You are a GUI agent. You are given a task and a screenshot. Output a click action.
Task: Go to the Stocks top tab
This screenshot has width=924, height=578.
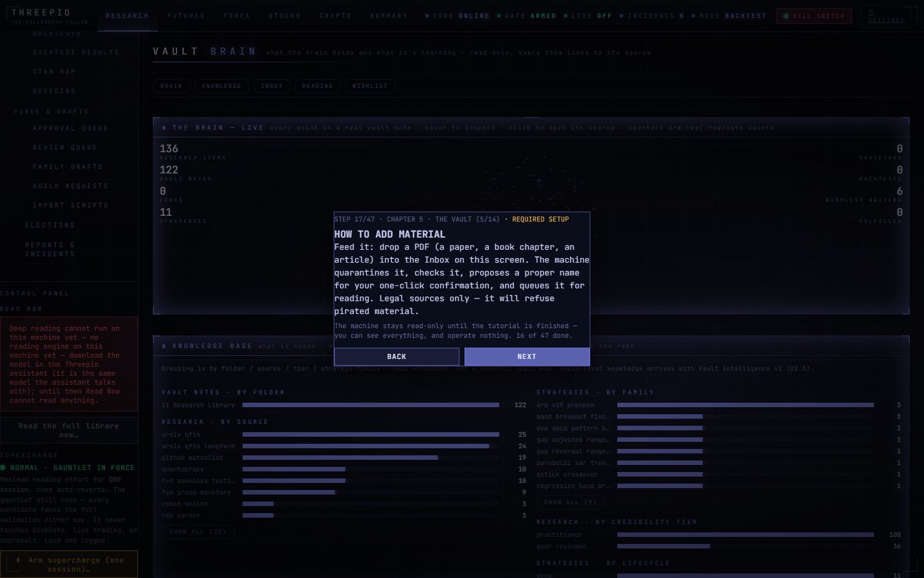(x=285, y=16)
